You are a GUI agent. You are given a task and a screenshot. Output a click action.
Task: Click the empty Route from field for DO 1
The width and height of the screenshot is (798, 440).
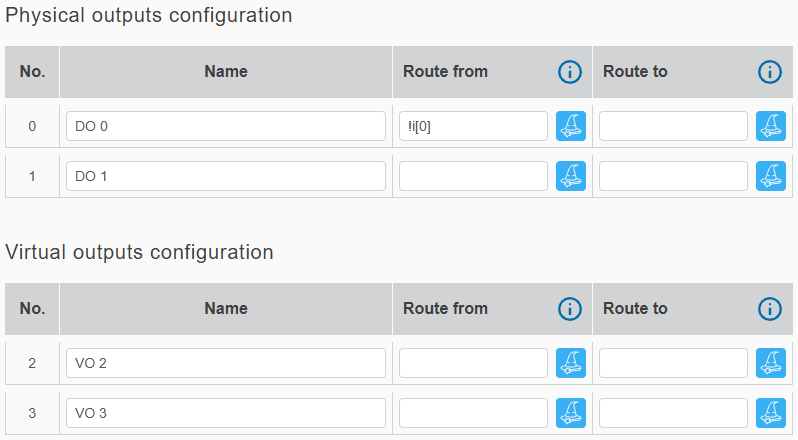click(473, 176)
